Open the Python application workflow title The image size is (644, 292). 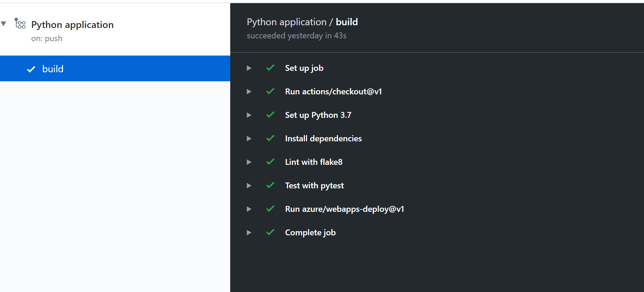(x=72, y=25)
